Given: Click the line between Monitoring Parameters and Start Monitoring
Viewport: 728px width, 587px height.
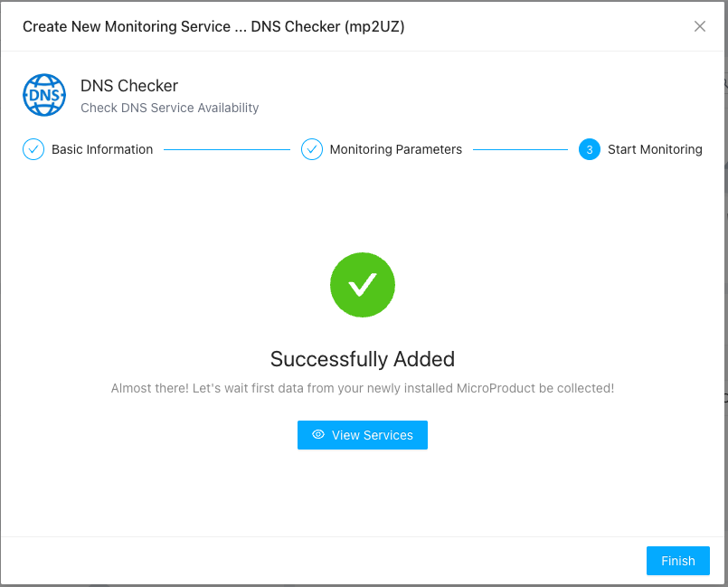Looking at the screenshot, I should pyautogui.click(x=520, y=149).
